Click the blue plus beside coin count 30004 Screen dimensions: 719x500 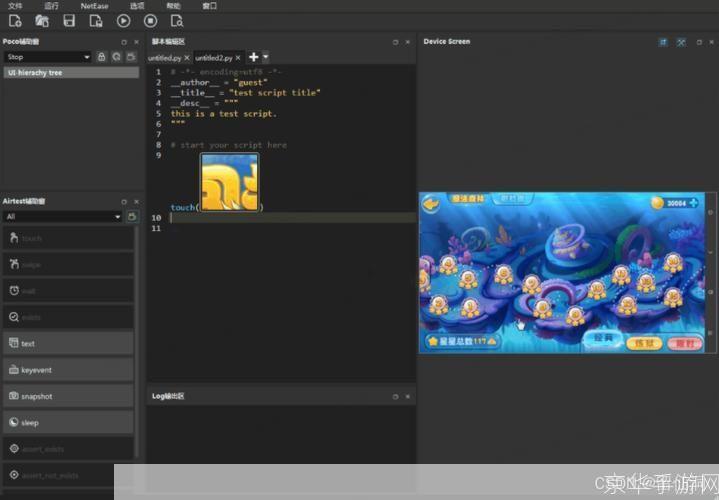point(693,202)
